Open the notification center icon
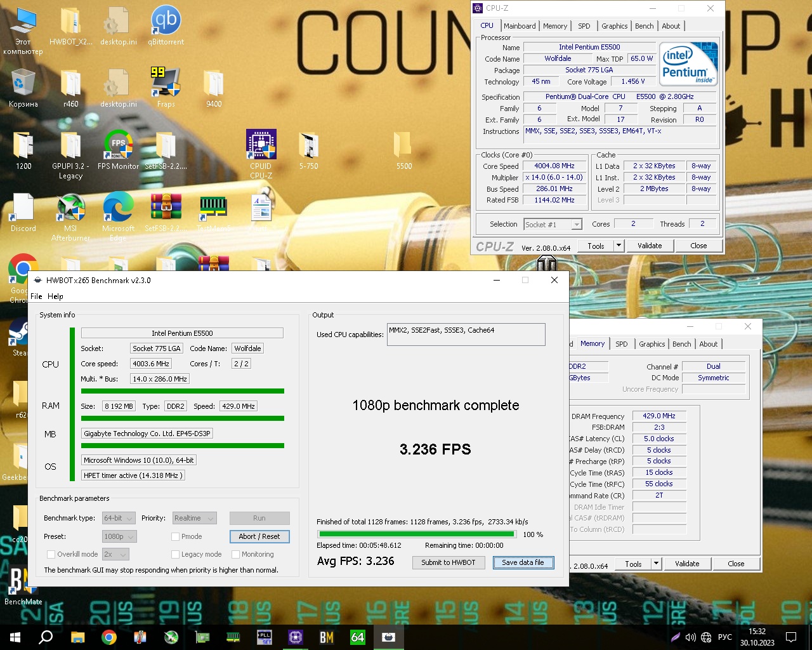Screen dimensions: 812x650 point(791,637)
